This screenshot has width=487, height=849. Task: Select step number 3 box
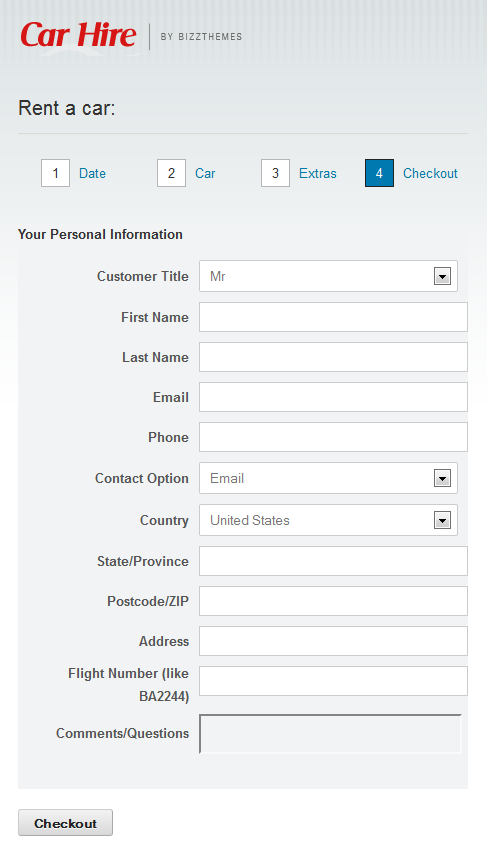(x=275, y=173)
